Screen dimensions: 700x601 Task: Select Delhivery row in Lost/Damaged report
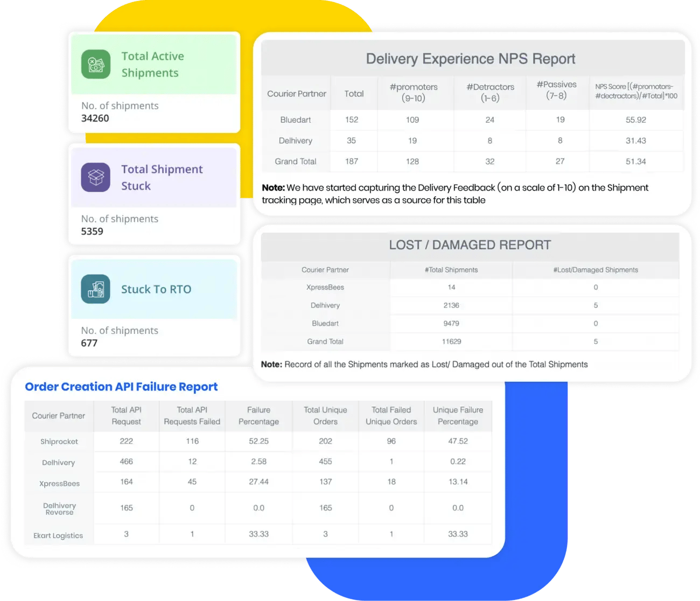point(470,305)
